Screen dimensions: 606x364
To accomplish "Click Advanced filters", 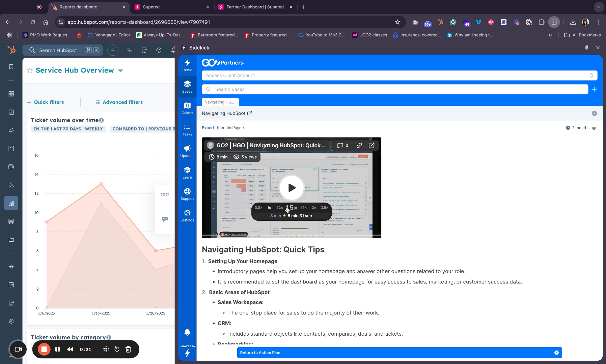I will tap(119, 102).
